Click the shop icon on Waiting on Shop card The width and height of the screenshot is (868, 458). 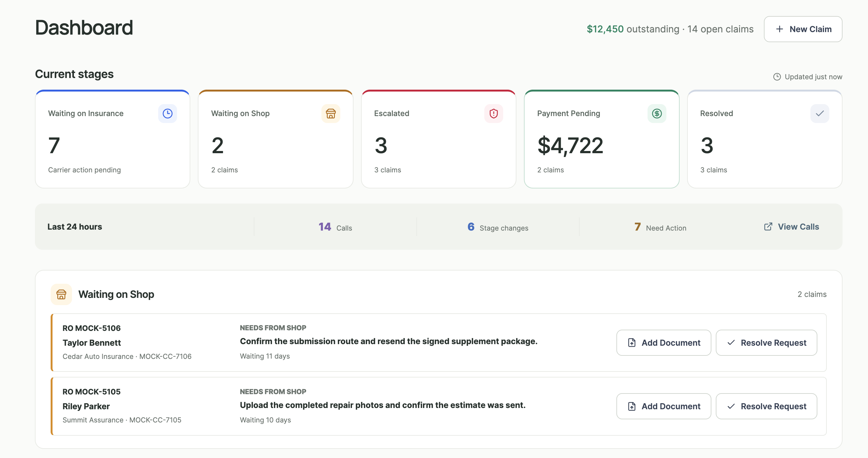[x=331, y=114]
